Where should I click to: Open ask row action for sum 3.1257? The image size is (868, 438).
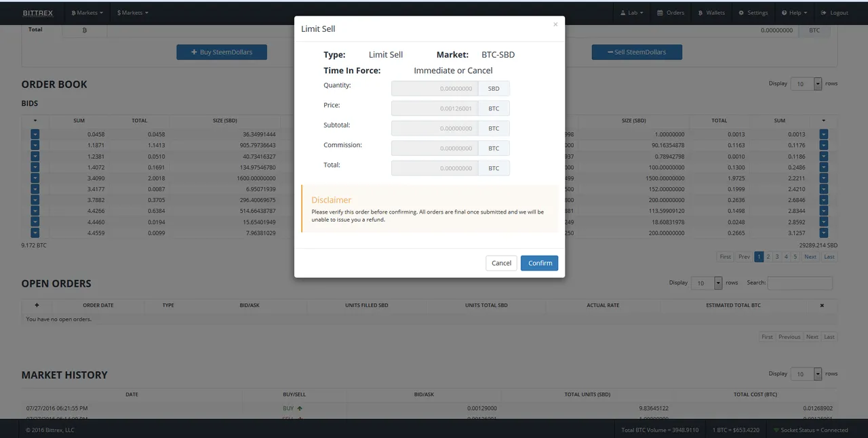coord(824,233)
